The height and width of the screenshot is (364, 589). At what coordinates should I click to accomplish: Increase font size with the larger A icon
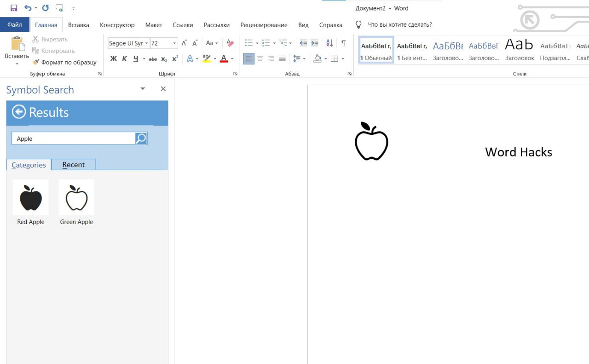click(184, 43)
